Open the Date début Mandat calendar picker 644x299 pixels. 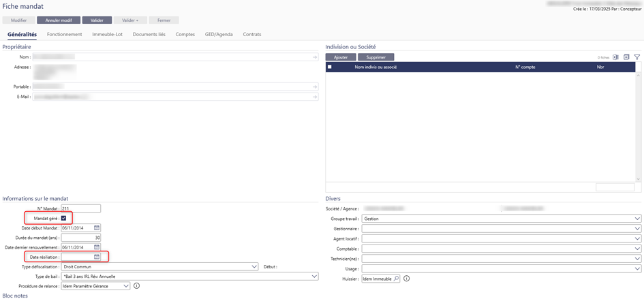(97, 227)
